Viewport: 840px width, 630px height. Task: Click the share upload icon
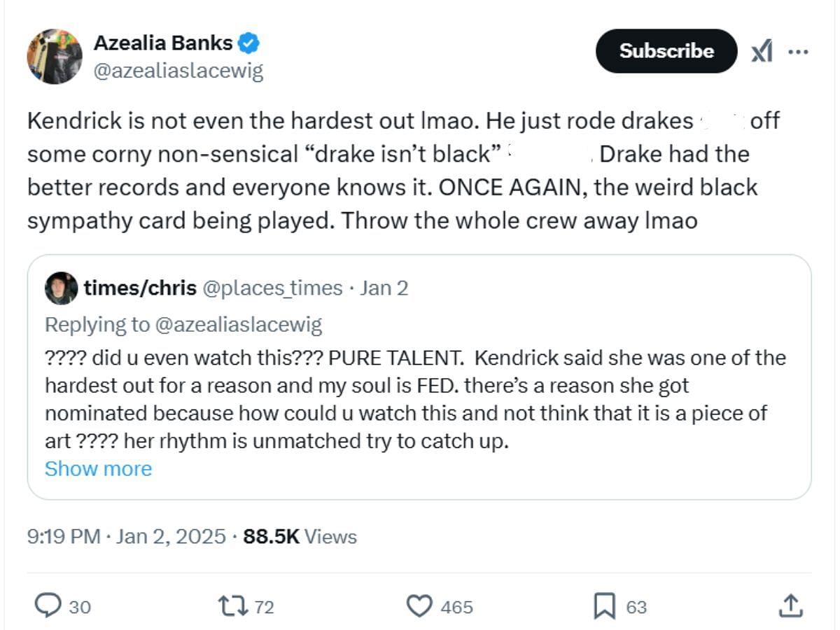790,605
